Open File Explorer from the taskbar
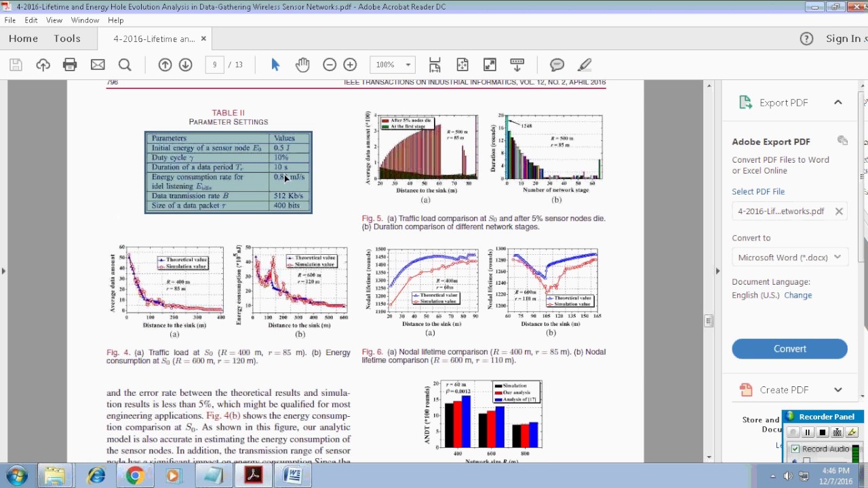 click(55, 476)
